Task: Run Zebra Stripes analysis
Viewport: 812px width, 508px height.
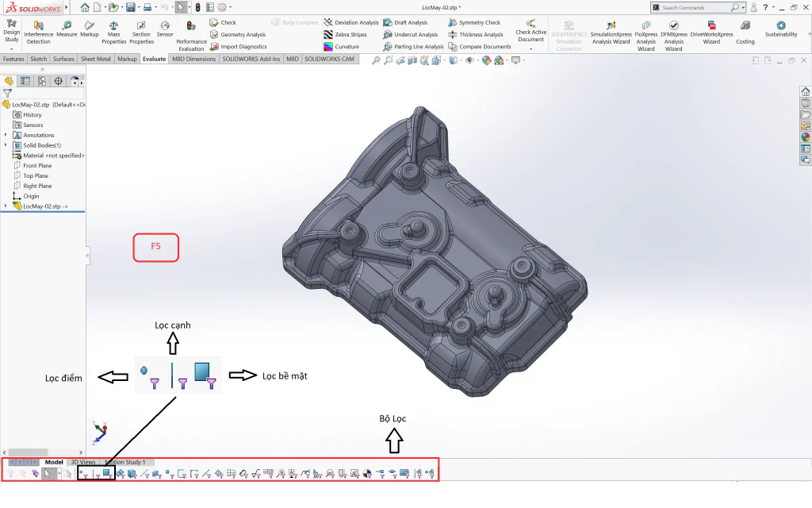Action: point(345,35)
